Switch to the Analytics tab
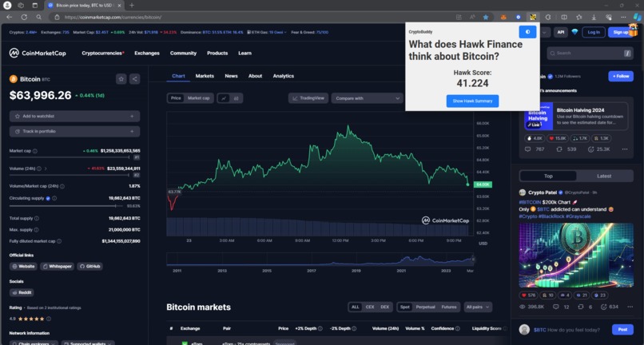 point(284,76)
